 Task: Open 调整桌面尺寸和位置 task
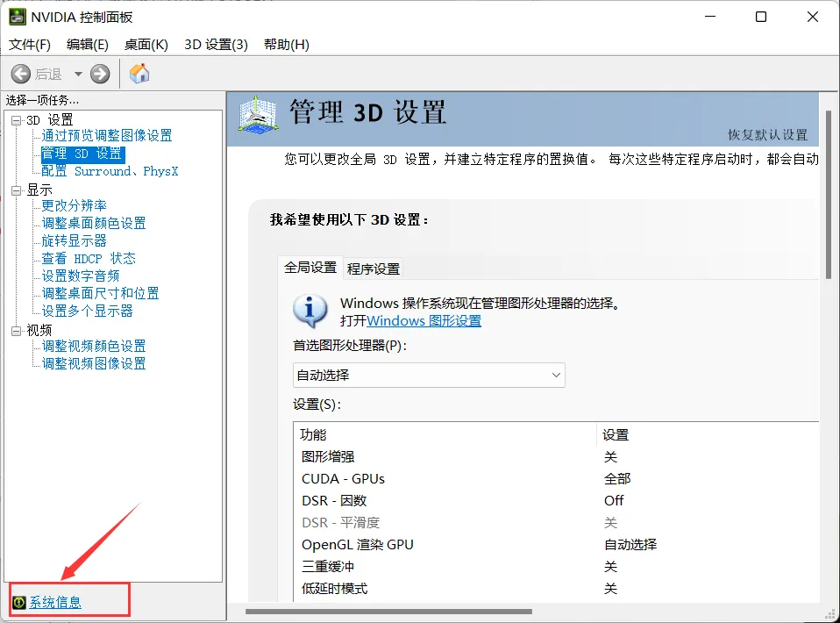[x=100, y=293]
